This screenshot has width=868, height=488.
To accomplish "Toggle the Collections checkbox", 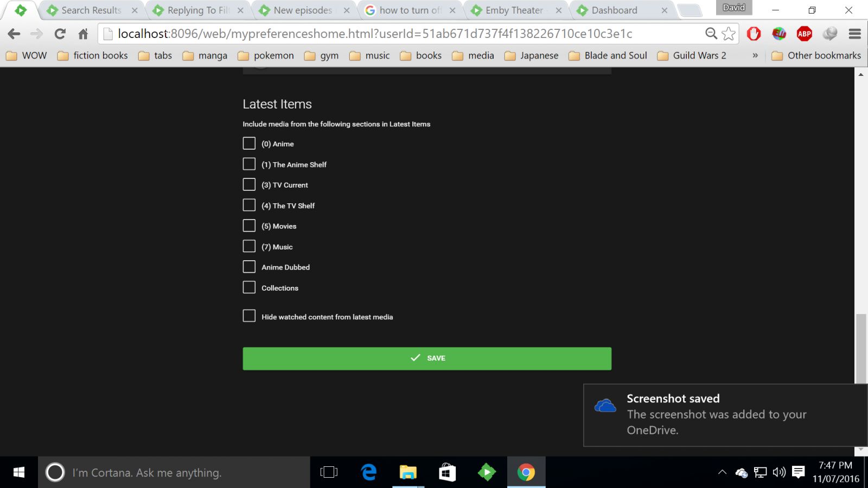I will pos(249,287).
